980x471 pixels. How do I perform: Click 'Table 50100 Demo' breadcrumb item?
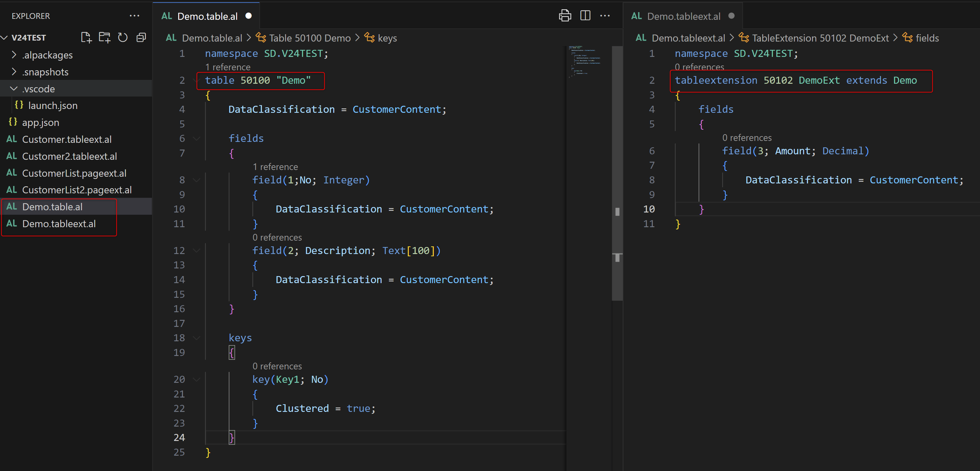(309, 38)
